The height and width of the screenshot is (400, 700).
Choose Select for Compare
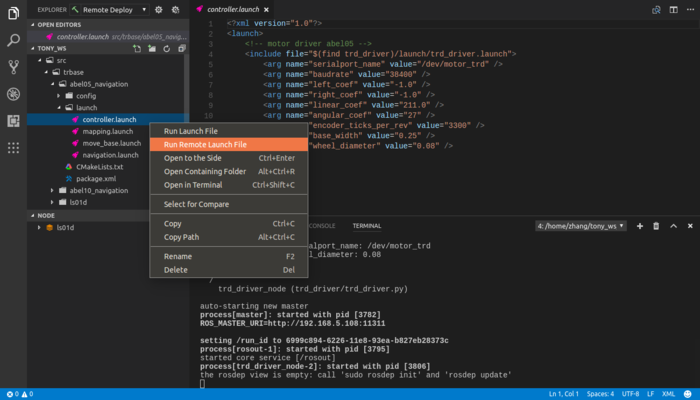tap(229, 204)
